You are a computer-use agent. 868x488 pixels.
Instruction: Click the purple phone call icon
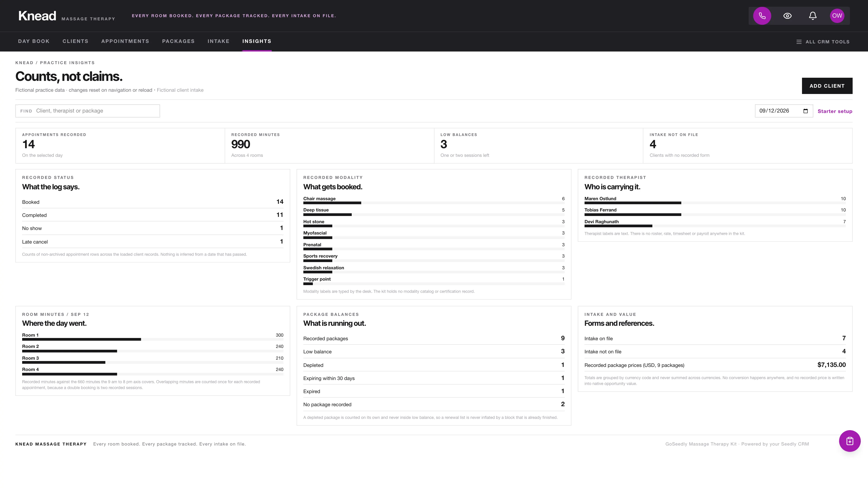point(762,16)
